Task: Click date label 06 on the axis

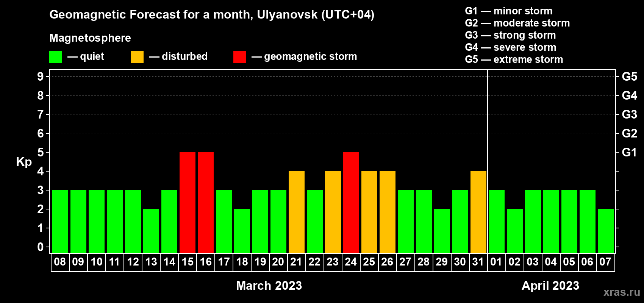Action: click(587, 262)
